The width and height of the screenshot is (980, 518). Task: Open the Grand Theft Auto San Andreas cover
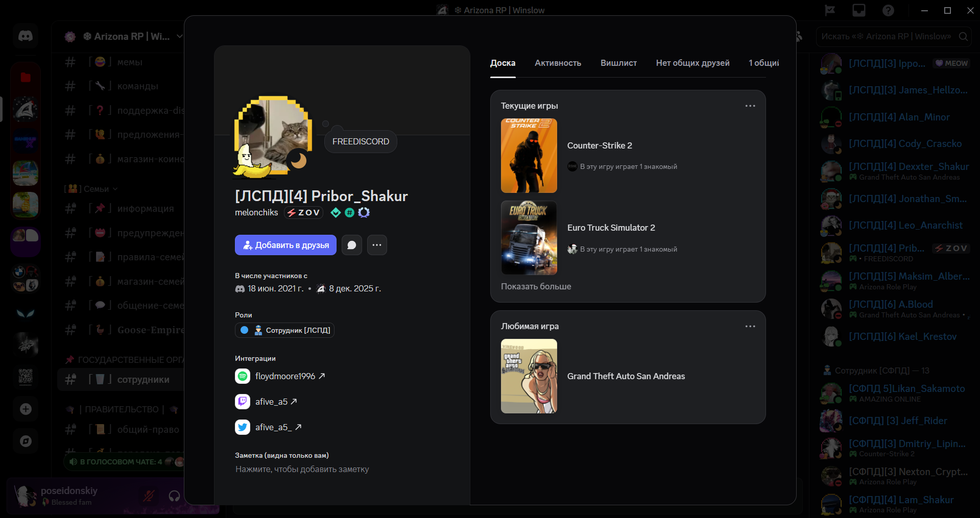pos(529,376)
